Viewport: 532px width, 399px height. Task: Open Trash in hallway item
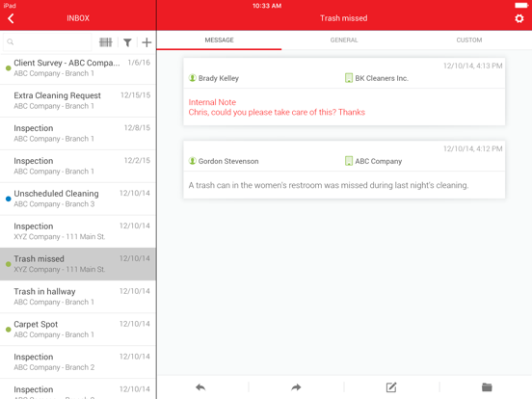pos(78,297)
